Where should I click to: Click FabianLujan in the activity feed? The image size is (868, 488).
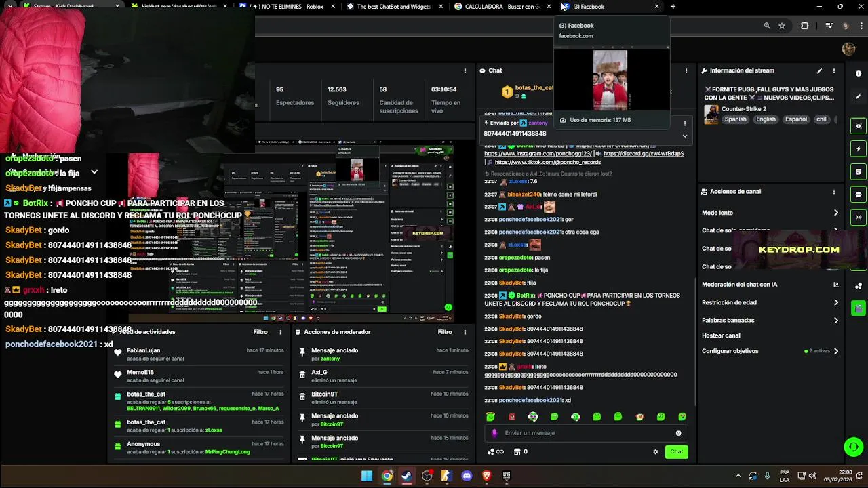pos(143,350)
